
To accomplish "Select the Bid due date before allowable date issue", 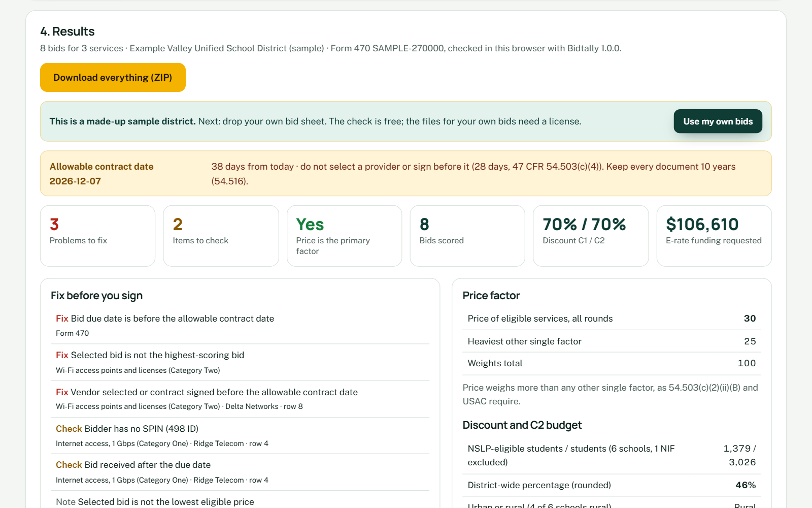I will pos(240,325).
